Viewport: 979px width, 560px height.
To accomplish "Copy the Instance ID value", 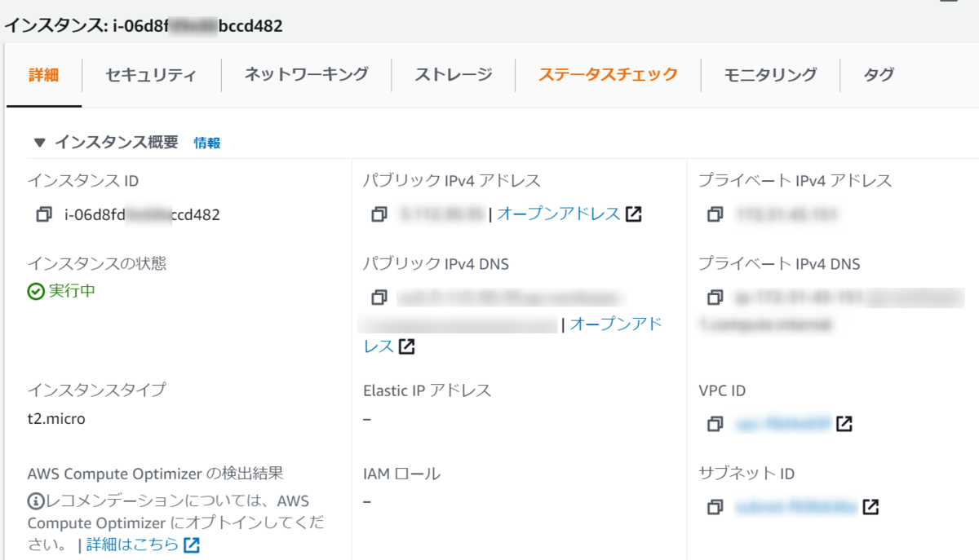I will tap(44, 215).
